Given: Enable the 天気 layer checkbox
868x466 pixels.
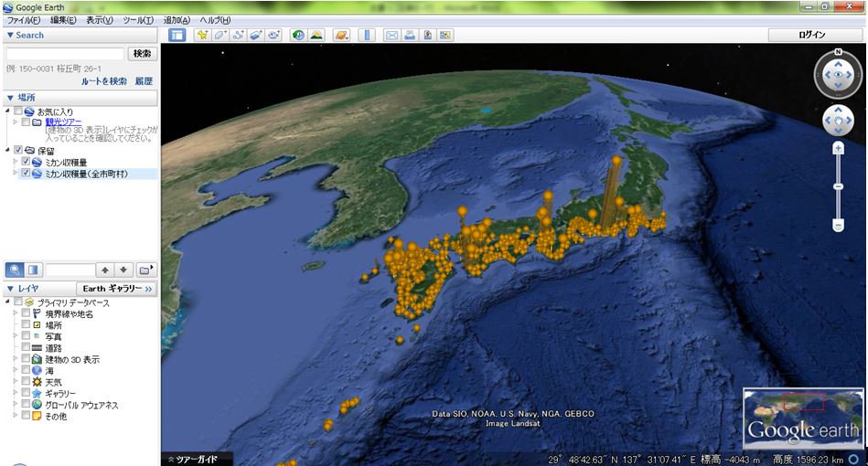Looking at the screenshot, I should tap(26, 381).
